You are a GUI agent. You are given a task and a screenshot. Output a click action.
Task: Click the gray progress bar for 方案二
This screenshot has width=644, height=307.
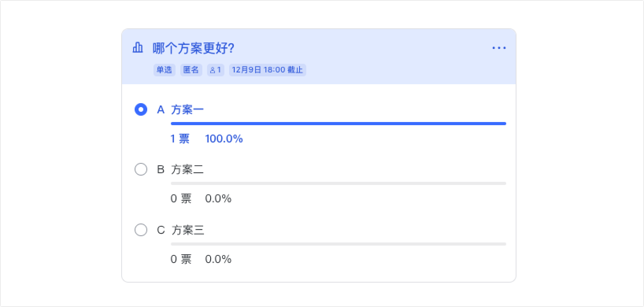tap(339, 183)
